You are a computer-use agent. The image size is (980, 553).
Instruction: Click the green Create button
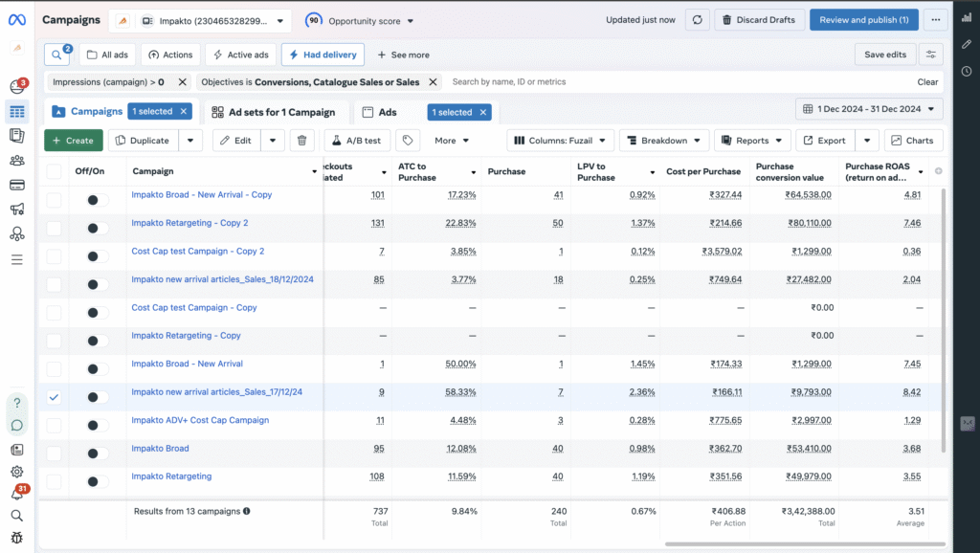[73, 141]
